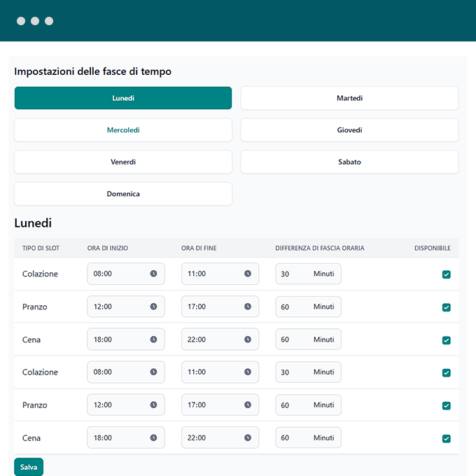Screen dimensions: 476x476
Task: Open time picker for first Pranzo start time
Action: coord(153,307)
